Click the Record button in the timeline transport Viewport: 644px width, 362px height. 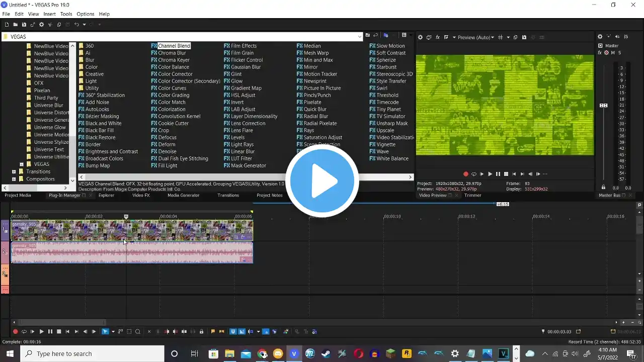pos(15,331)
